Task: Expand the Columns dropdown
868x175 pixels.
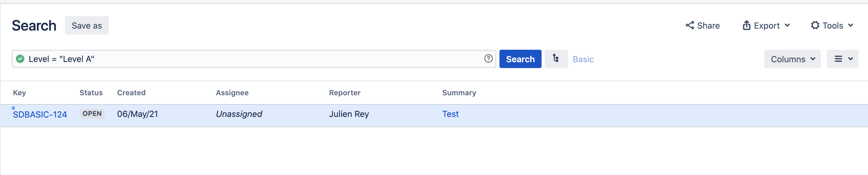Action: pyautogui.click(x=792, y=59)
